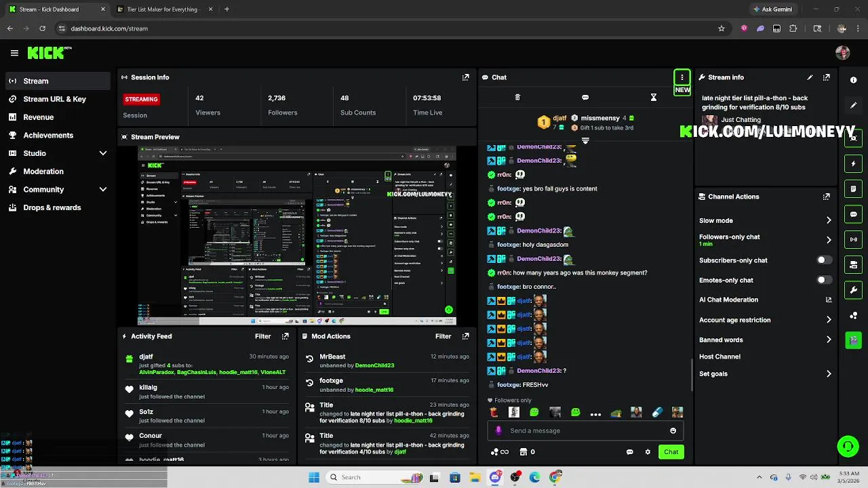Click Ask Gemini button in browser
The height and width of the screenshot is (488, 868).
click(772, 9)
